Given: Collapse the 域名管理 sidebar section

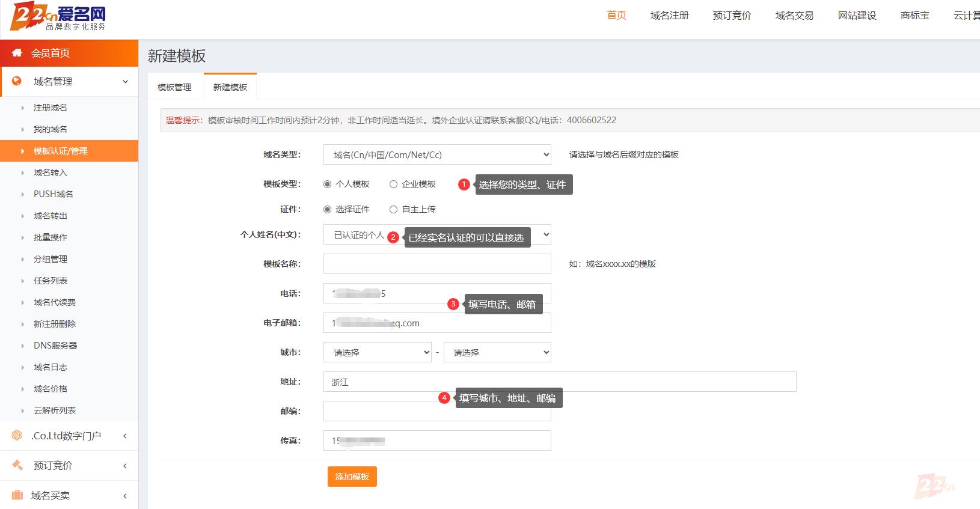Looking at the screenshot, I should (125, 82).
